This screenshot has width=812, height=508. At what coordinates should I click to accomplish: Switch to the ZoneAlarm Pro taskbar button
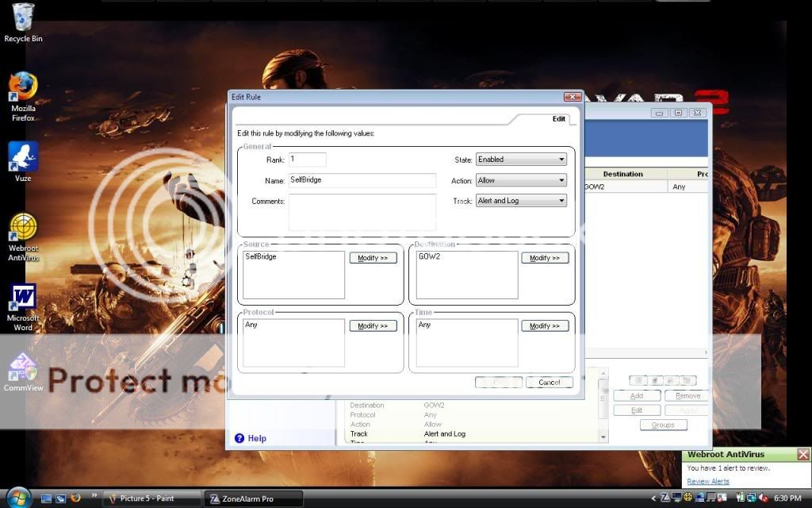click(253, 498)
